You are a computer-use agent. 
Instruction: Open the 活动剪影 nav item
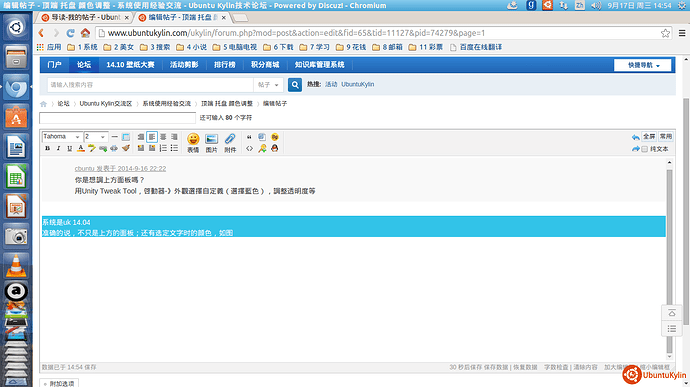click(x=184, y=65)
